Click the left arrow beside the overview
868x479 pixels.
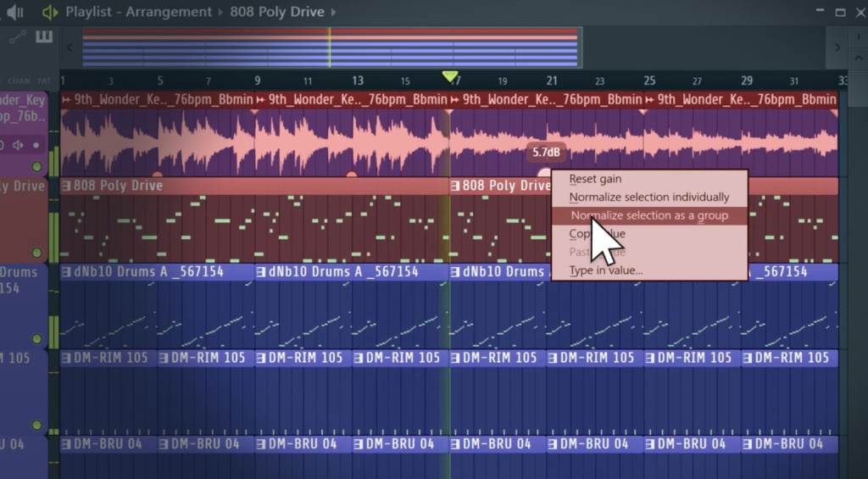tap(70, 47)
